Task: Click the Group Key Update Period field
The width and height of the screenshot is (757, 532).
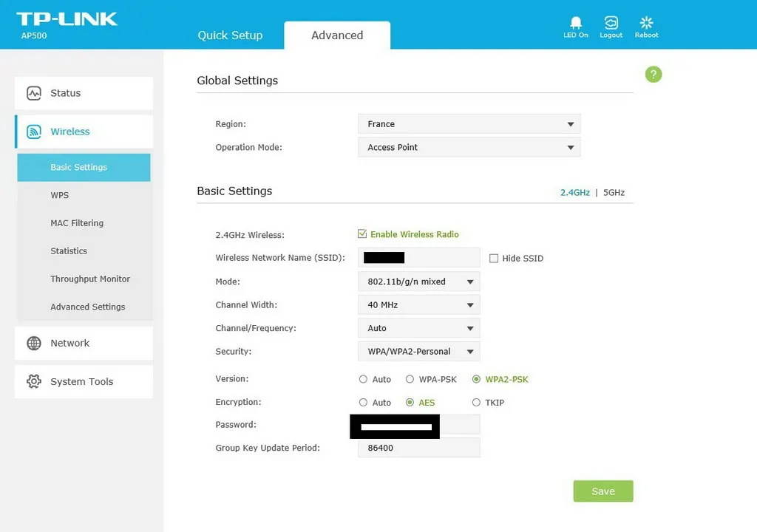Action: [418, 448]
